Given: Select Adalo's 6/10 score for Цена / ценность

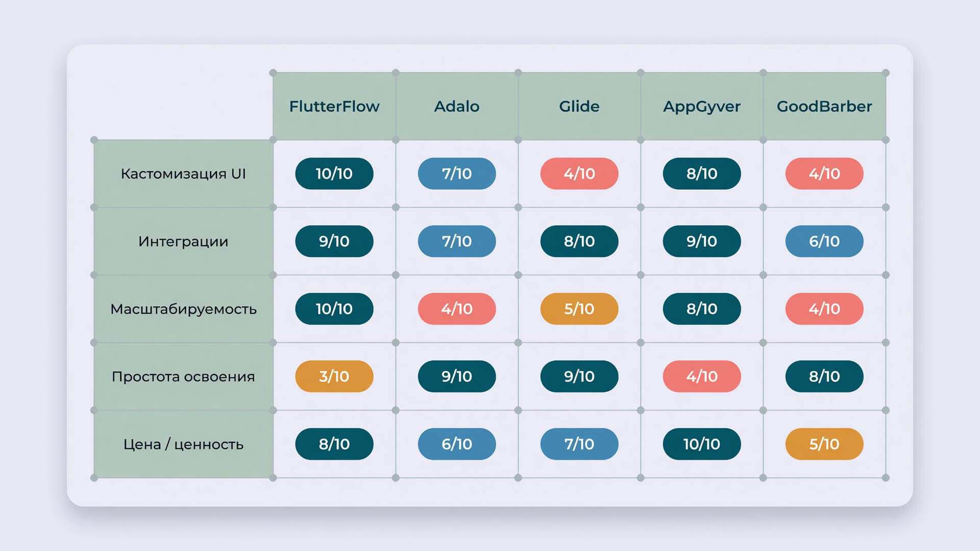Looking at the screenshot, I should pyautogui.click(x=457, y=444).
